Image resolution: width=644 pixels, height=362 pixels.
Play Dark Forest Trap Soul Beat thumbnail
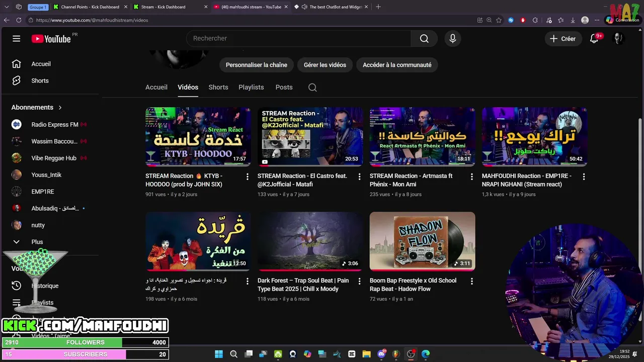tap(310, 241)
